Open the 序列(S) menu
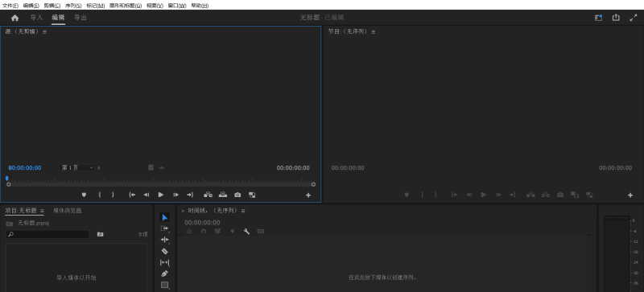This screenshot has height=292, width=644. (x=73, y=6)
